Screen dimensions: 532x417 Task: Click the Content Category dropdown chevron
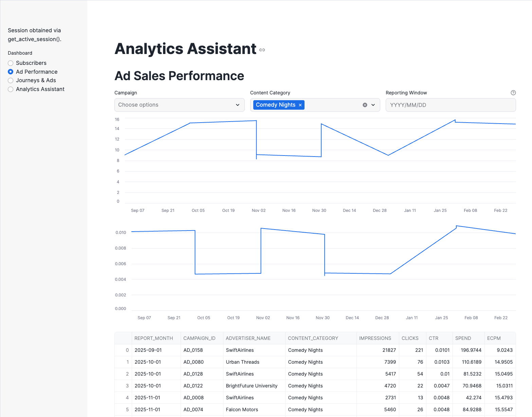click(373, 105)
